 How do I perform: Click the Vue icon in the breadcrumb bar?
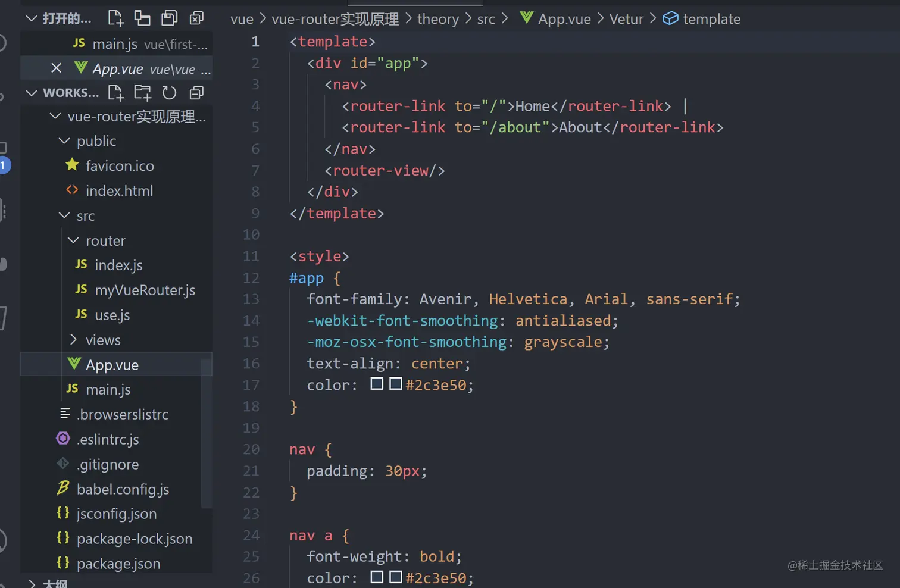[527, 18]
